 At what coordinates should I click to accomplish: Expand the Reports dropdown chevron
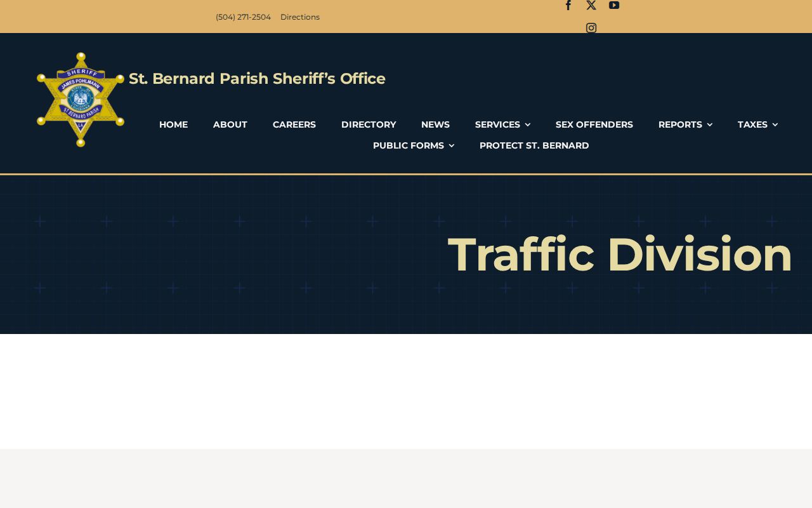[710, 124]
